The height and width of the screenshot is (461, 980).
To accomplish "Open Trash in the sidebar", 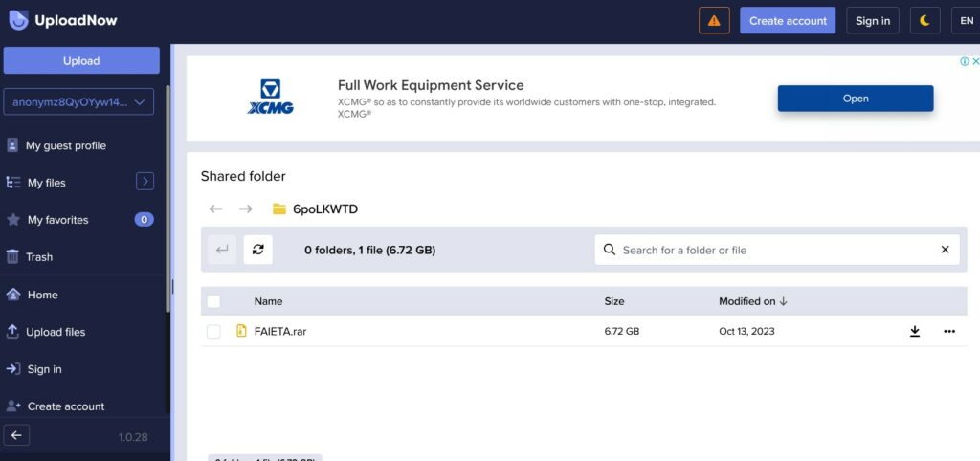I will [39, 257].
